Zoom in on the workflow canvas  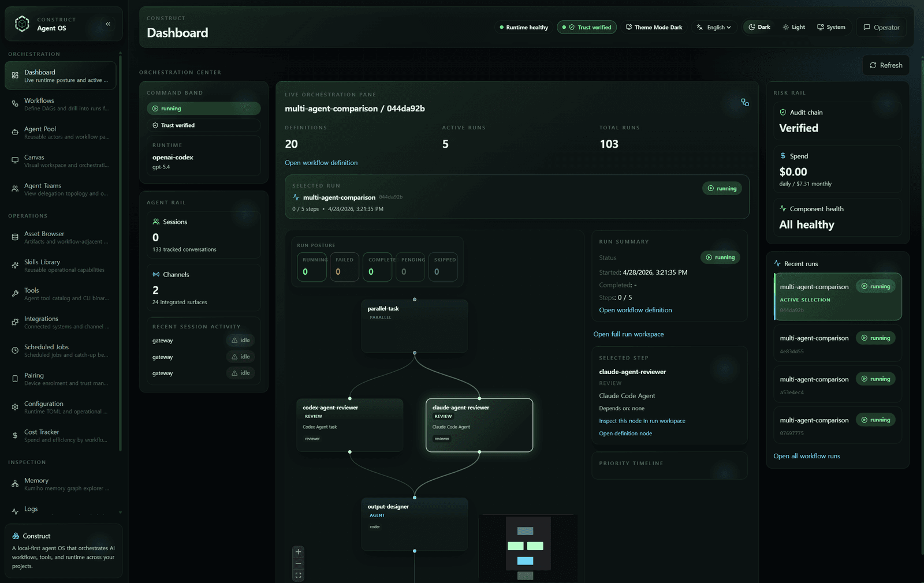coord(298,552)
